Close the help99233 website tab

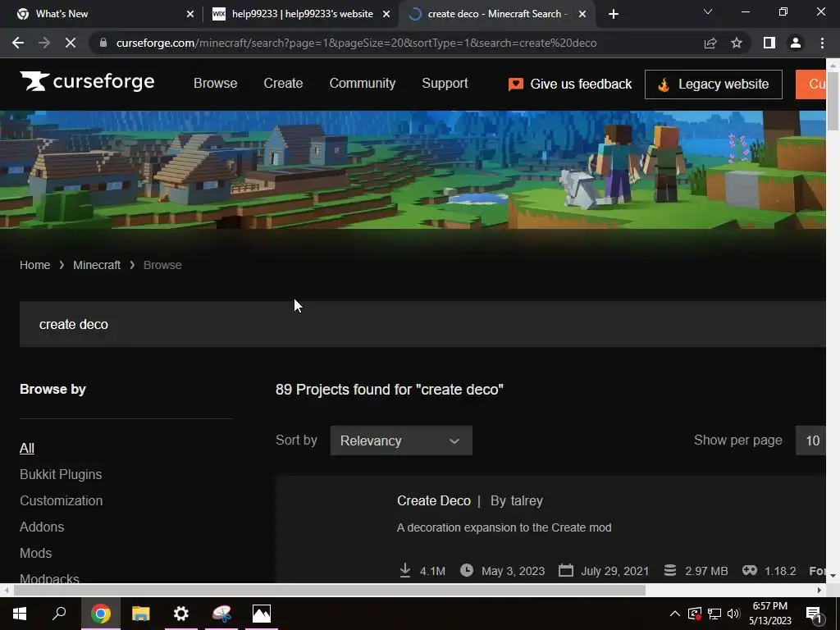[x=386, y=14]
